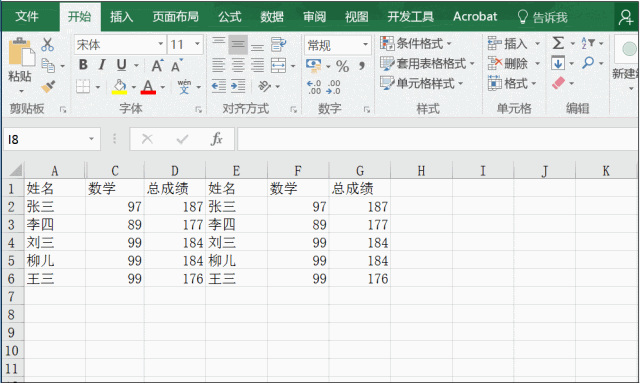
Task: Decrease decimal places
Action: click(x=333, y=87)
